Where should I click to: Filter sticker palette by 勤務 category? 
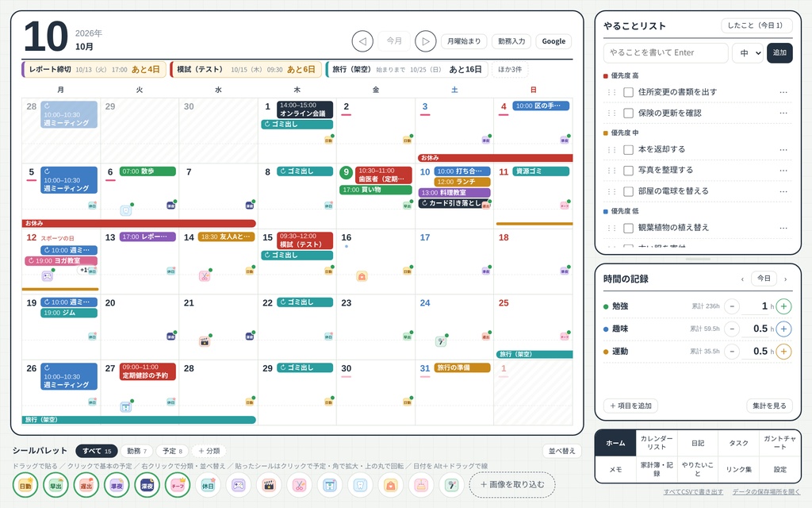[136, 451]
